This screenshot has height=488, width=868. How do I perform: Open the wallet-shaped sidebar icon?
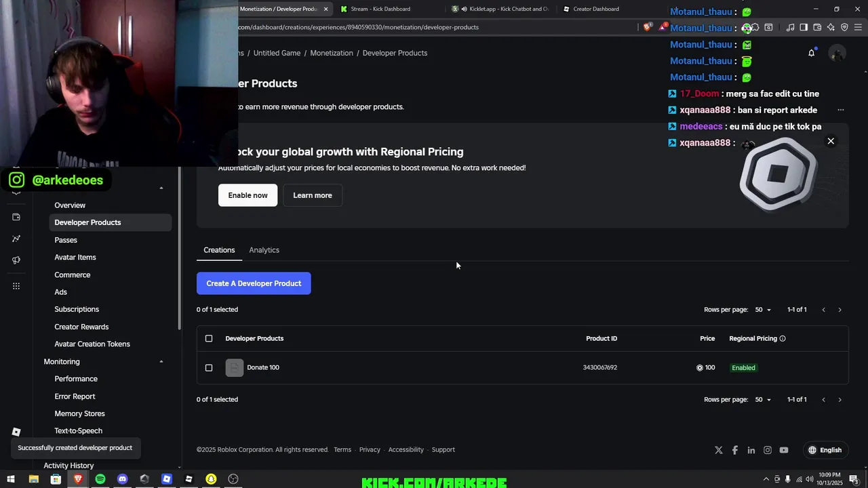[16, 217]
